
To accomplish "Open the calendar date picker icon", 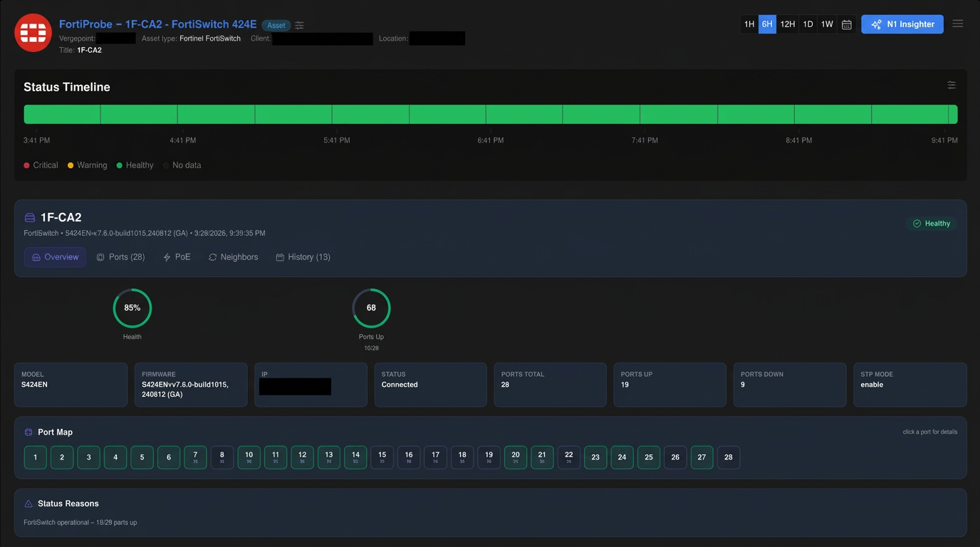I will pos(846,24).
